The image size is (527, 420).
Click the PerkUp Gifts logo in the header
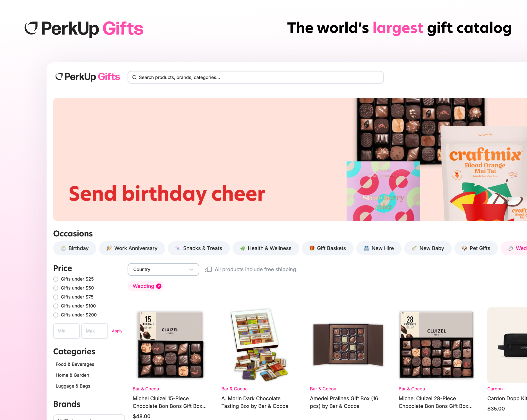click(88, 77)
